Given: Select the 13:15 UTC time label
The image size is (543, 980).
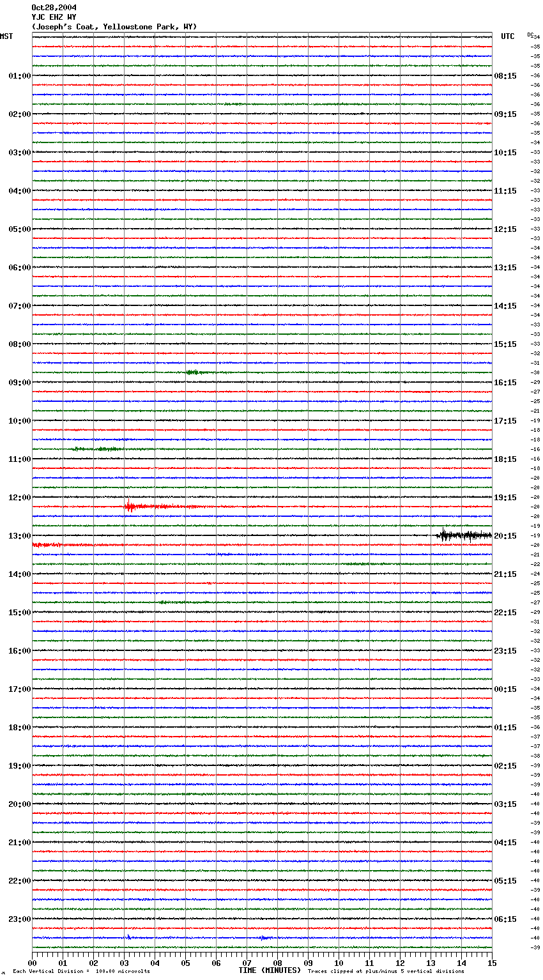Looking at the screenshot, I should click(x=505, y=268).
